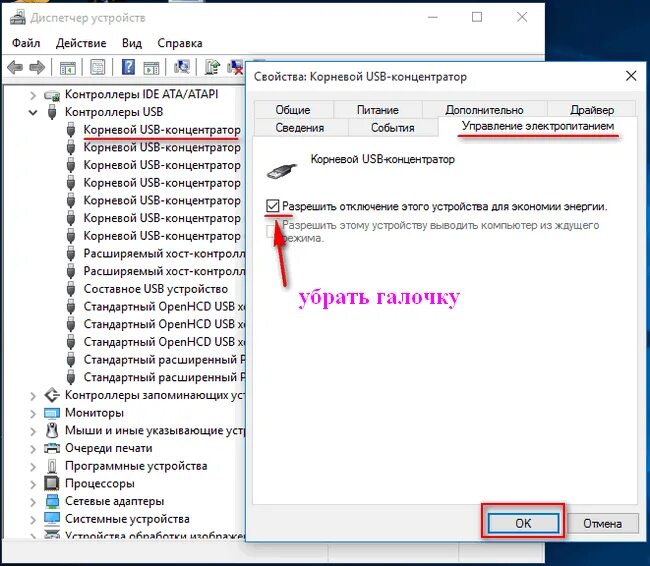650x566 pixels.
Task: Click the Back arrow toolbar icon
Action: [x=15, y=67]
